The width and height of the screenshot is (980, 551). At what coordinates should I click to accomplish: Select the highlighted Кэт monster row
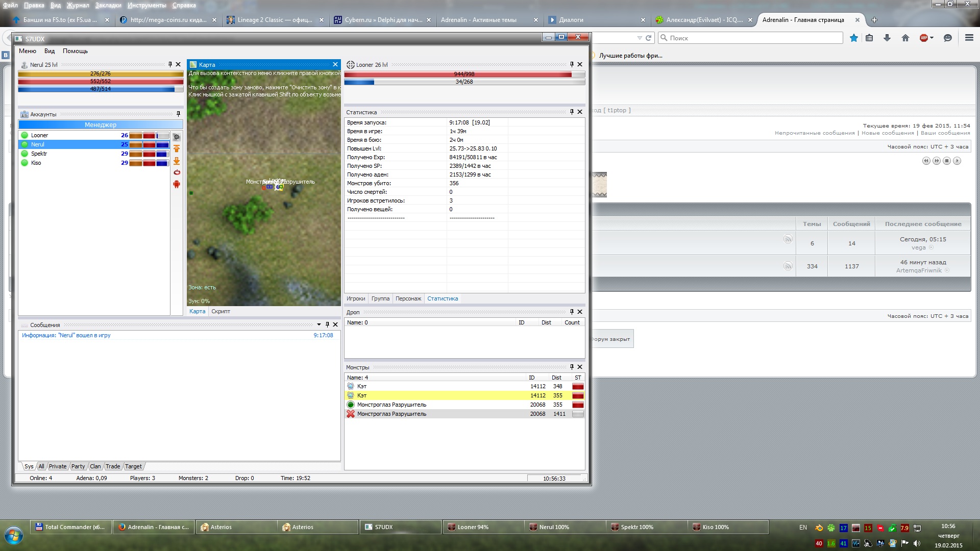464,395
